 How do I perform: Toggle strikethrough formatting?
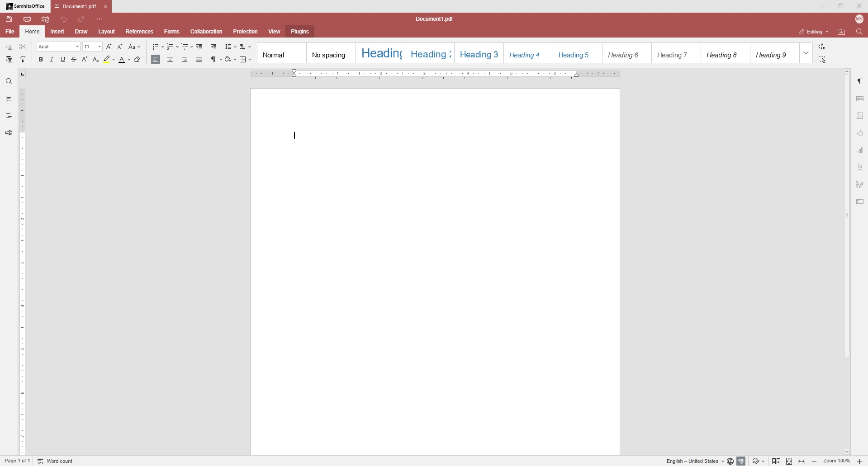tap(74, 60)
